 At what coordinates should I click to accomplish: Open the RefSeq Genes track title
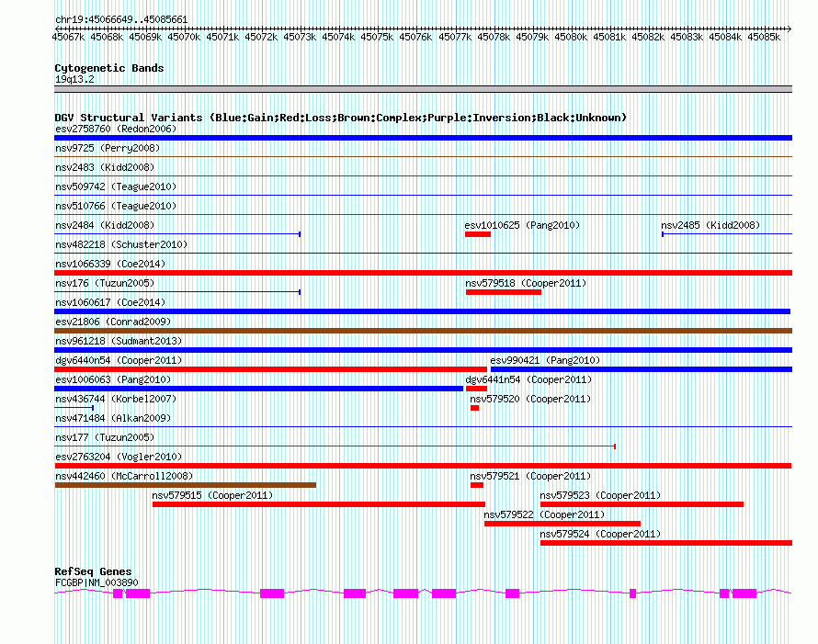pyautogui.click(x=93, y=571)
